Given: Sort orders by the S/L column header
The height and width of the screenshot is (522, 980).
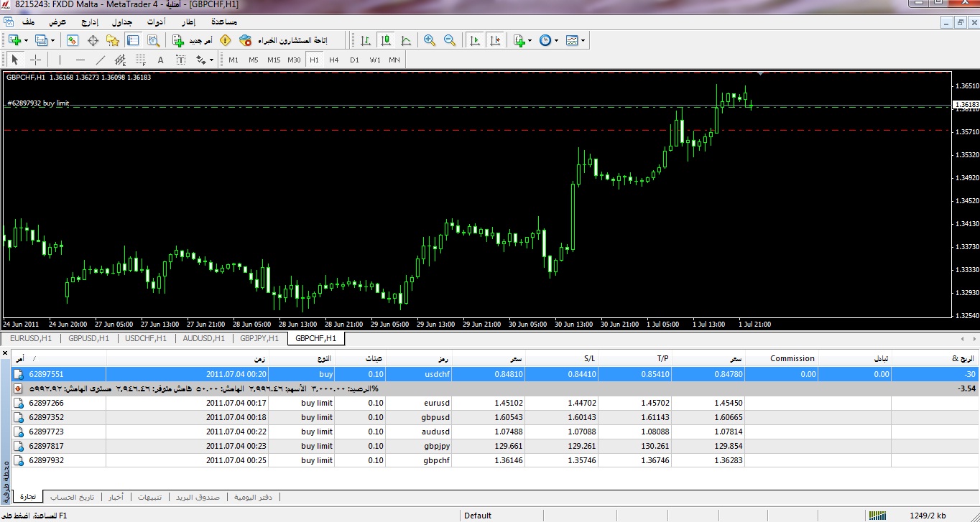Looking at the screenshot, I should [x=560, y=358].
